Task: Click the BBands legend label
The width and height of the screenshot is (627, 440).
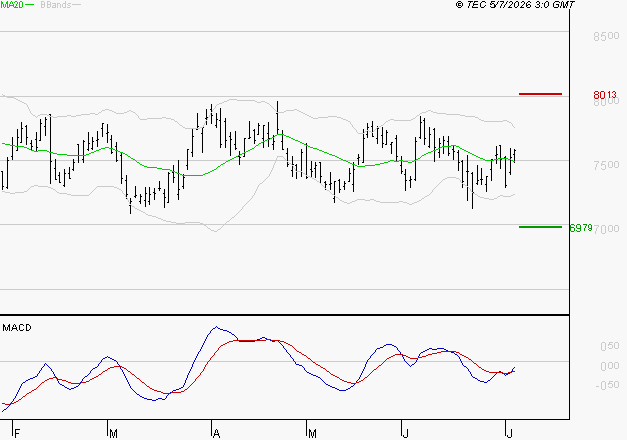Action: click(56, 5)
